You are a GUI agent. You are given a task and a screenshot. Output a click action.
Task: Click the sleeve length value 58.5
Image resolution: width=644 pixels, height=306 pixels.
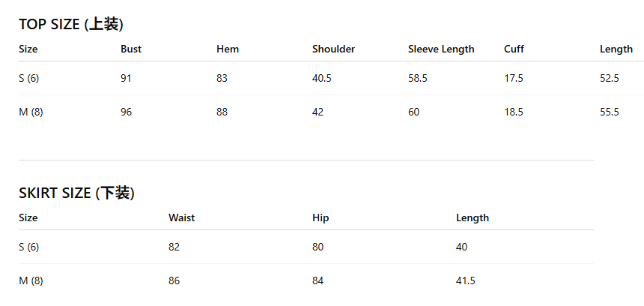[x=418, y=78]
